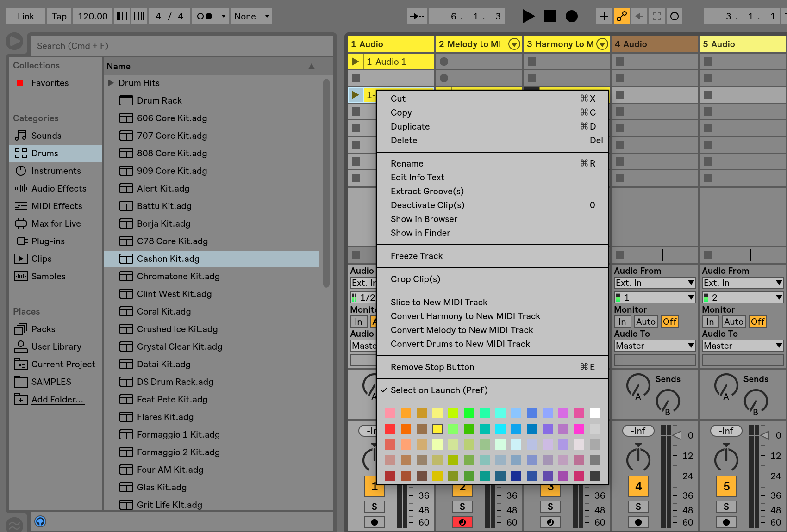Toggle the Follow playback icon
Image resolution: width=787 pixels, height=532 pixels.
pyautogui.click(x=417, y=16)
